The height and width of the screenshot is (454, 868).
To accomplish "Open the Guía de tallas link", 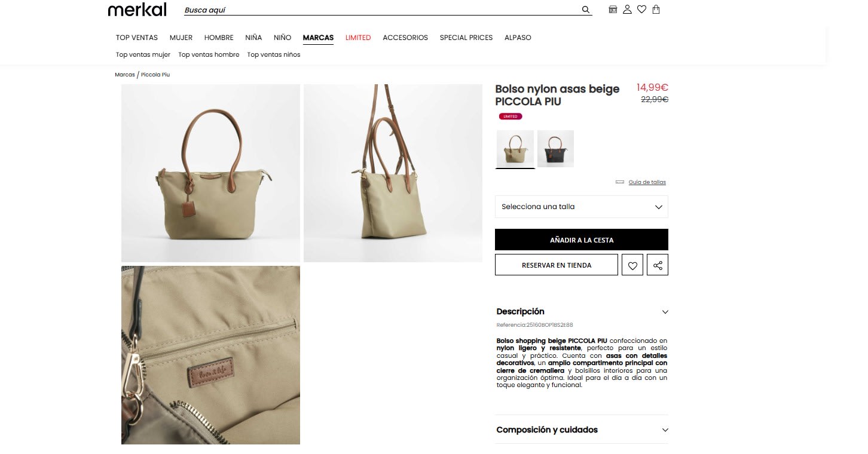I will 647,182.
